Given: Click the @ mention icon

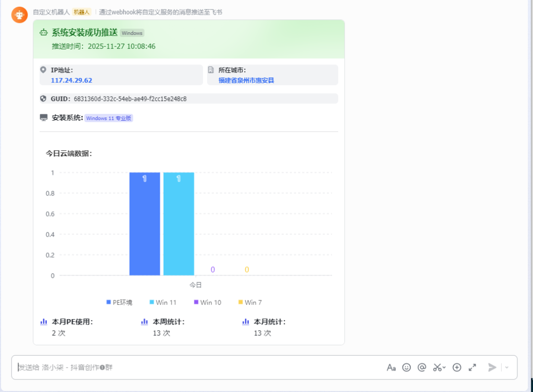Looking at the screenshot, I should 422,368.
